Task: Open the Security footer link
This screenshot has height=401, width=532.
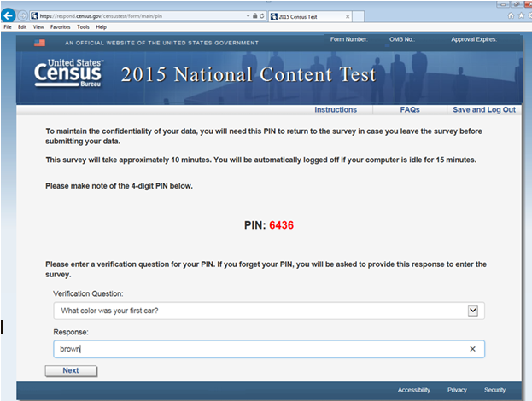Action: coord(494,390)
